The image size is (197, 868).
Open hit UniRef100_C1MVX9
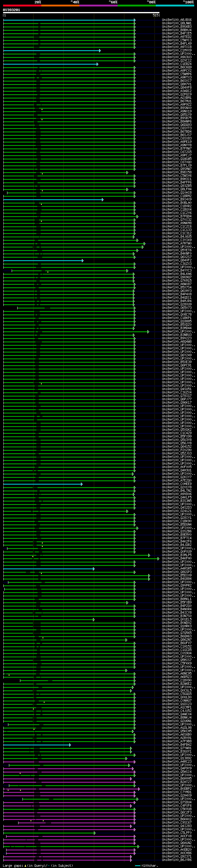pyautogui.click(x=177, y=50)
